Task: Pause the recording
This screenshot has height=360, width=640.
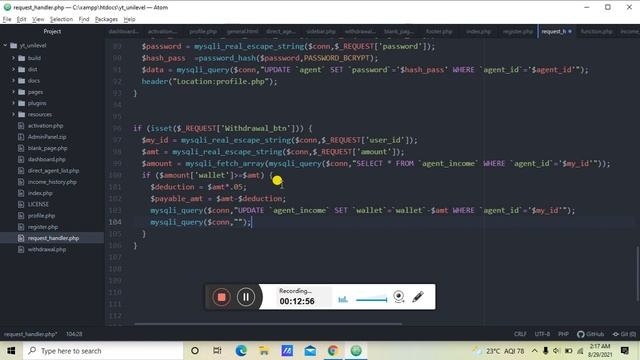Action: tap(246, 297)
